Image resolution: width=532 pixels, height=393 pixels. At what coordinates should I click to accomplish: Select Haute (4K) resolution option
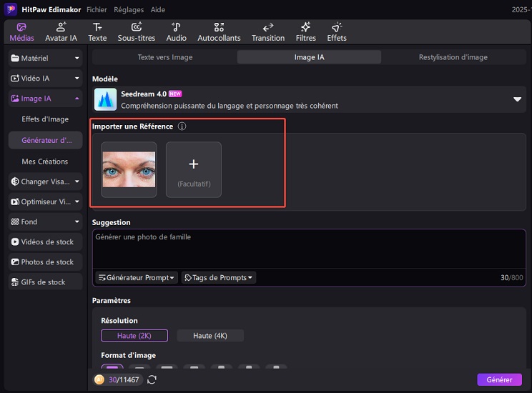[210, 336]
